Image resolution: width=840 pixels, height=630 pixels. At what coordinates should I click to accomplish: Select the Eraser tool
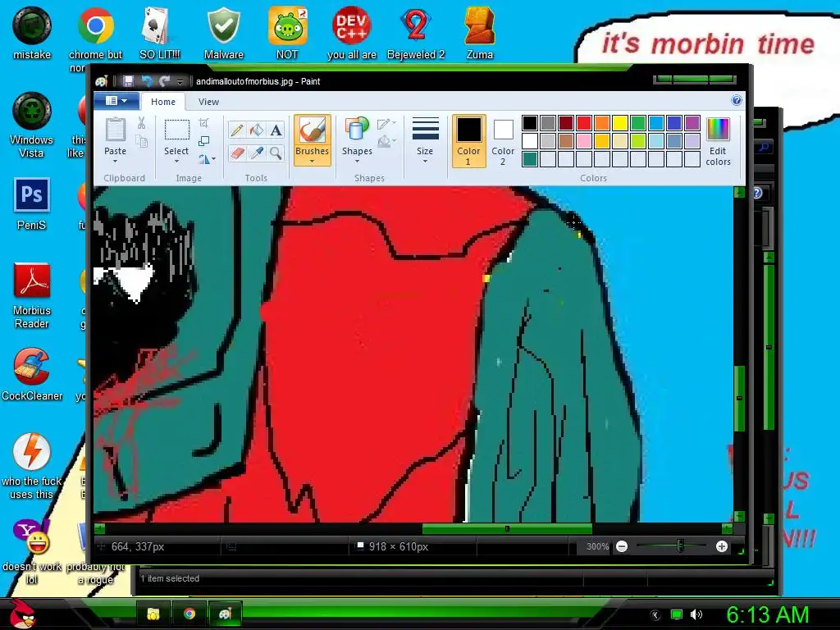[237, 153]
